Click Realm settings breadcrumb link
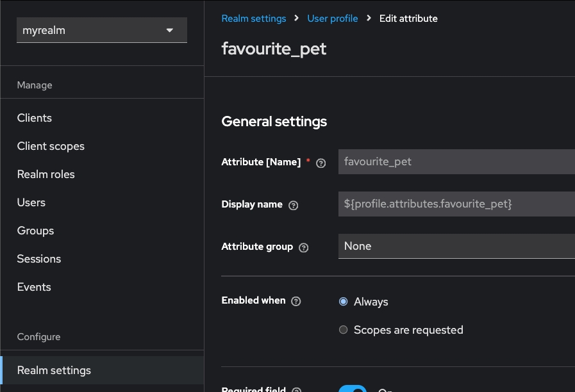The image size is (575, 392). coord(253,19)
